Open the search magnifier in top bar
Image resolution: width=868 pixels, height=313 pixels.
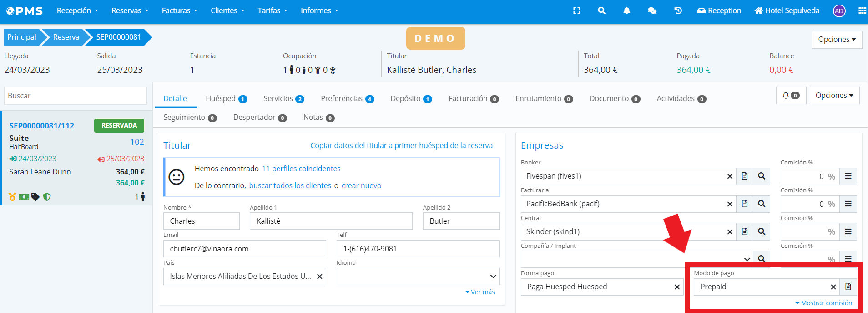click(601, 10)
